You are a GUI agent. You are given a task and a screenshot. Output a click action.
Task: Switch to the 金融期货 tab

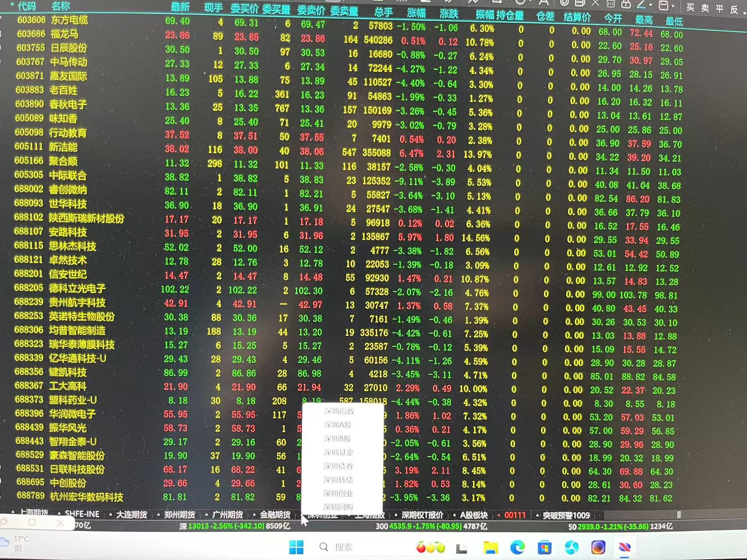pyautogui.click(x=275, y=514)
